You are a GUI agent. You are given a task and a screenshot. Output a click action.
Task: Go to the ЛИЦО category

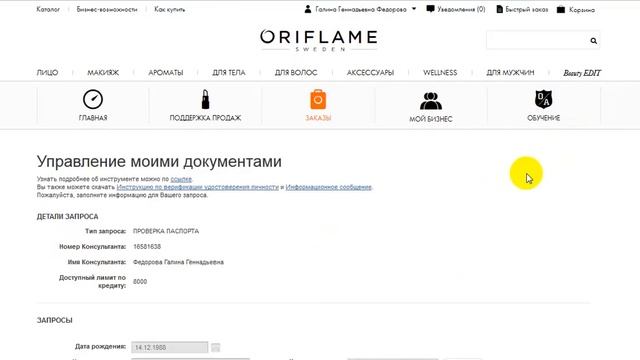47,73
